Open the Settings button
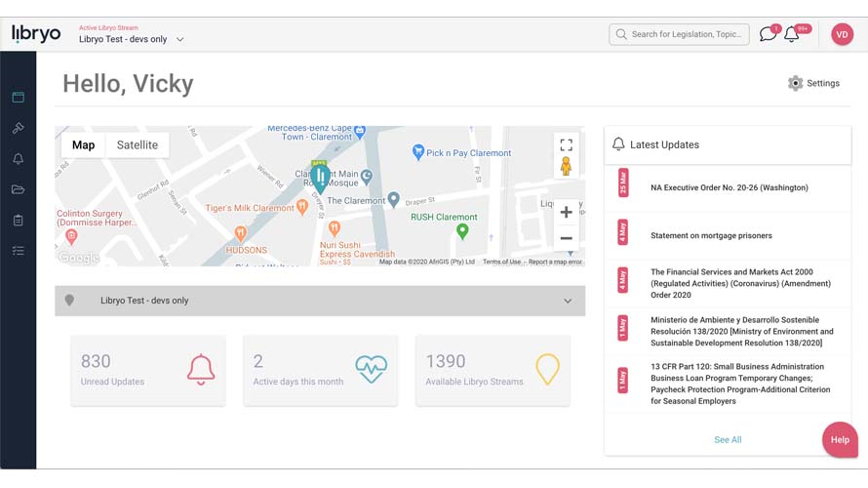Viewport: 868px width, 488px height. click(x=813, y=83)
